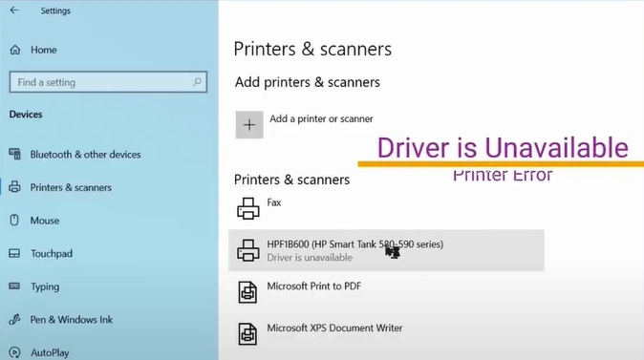Open AutoPlay settings
Screen dimensions: 644x360
[50, 352]
